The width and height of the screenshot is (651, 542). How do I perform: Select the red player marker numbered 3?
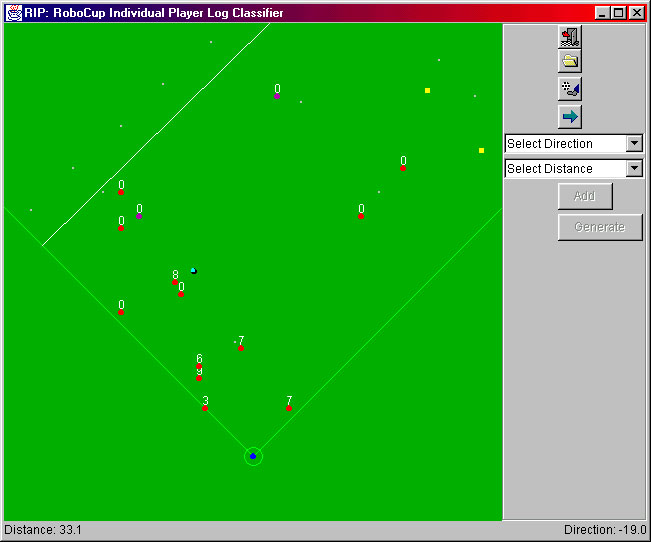pyautogui.click(x=205, y=409)
